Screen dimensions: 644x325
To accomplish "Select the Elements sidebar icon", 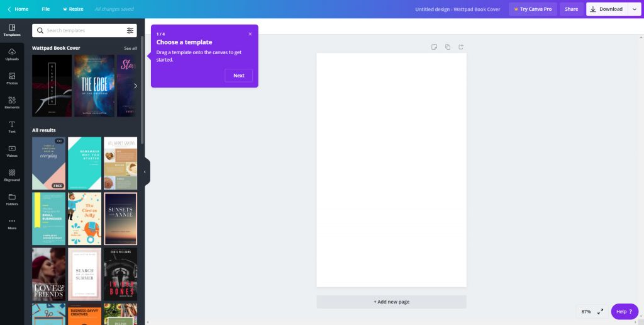I will click(x=12, y=102).
